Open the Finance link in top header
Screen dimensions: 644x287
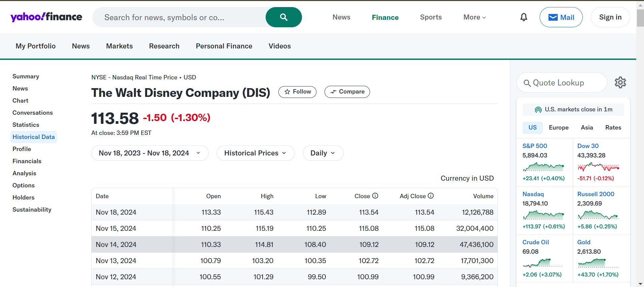click(x=385, y=17)
